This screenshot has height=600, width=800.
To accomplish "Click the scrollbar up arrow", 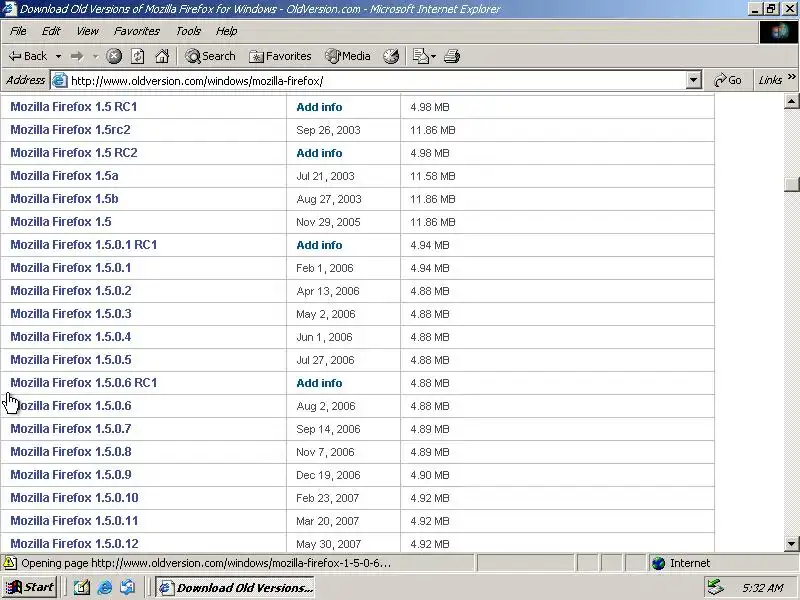I will pyautogui.click(x=791, y=101).
